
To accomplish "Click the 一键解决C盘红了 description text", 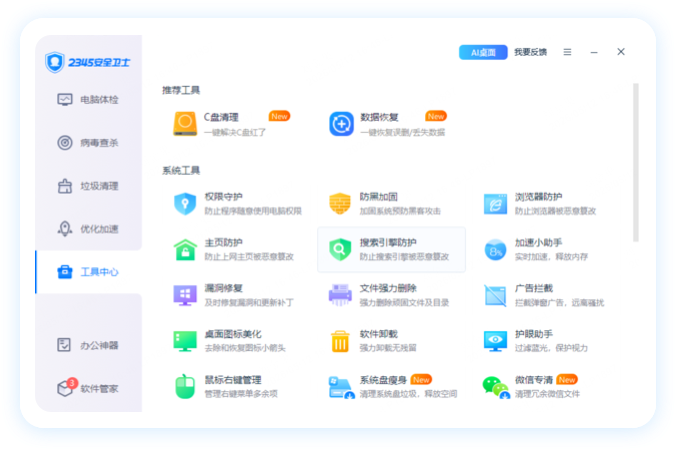I will click(235, 132).
